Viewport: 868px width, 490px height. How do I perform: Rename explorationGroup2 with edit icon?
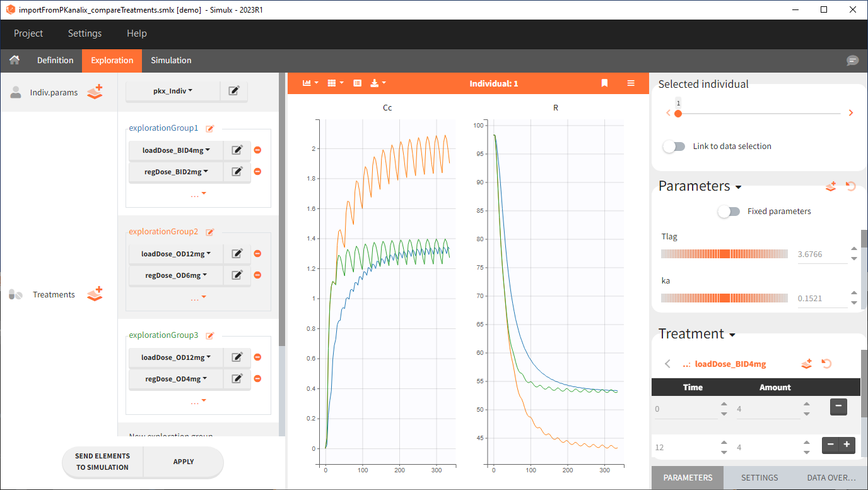(x=210, y=232)
